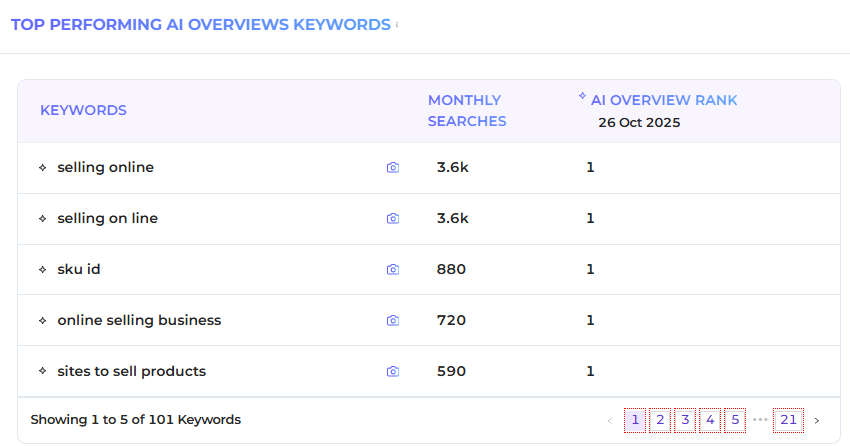
Task: Click the sparkle icon next to AI Overview Rank
Action: tap(583, 97)
